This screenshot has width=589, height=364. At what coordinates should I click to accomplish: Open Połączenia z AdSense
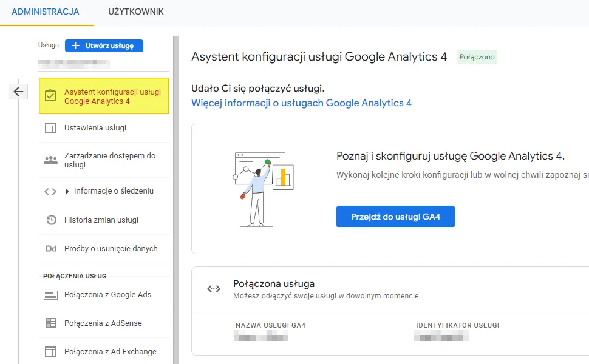point(104,323)
